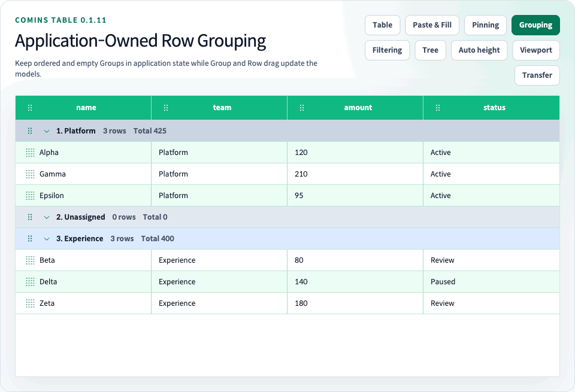Click the Epsilon row drag grip
Screen dimensions: 575x392
click(30, 196)
